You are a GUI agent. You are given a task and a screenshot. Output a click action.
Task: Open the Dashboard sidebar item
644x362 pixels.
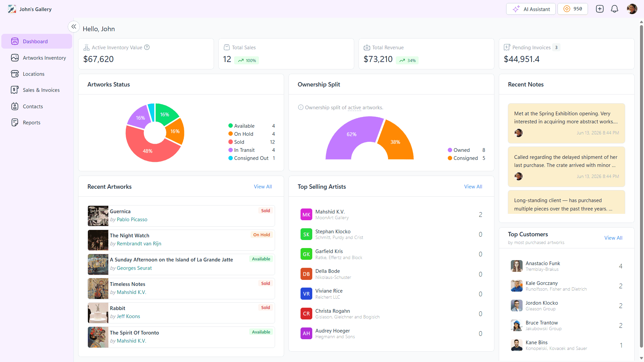pyautogui.click(x=37, y=41)
